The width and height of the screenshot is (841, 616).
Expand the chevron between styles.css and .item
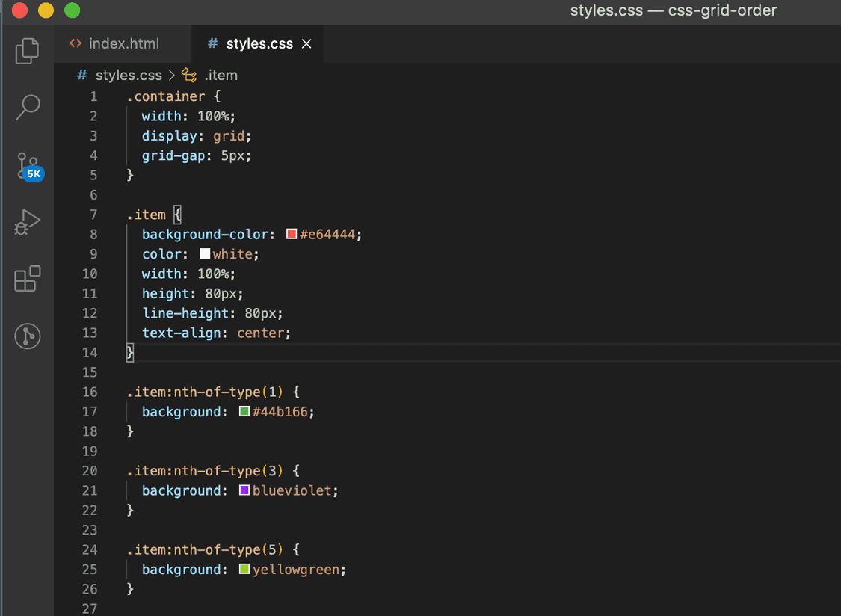point(171,75)
